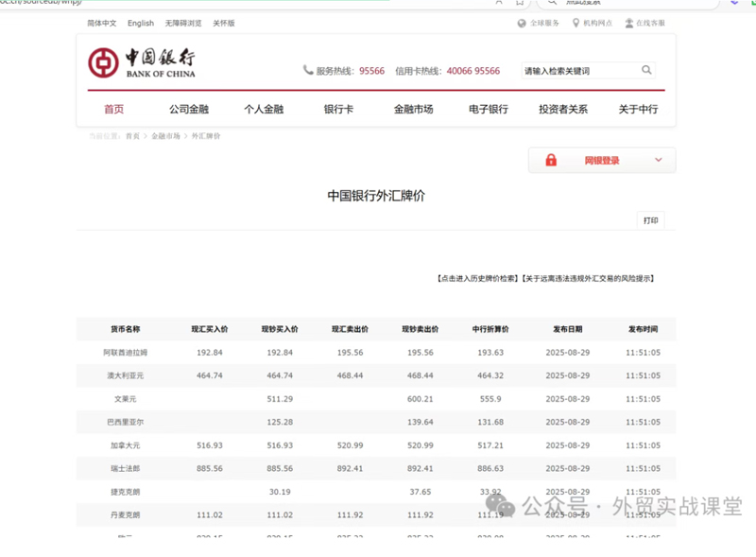
Task: Open 全球服务 globe icon link
Action: pos(522,24)
